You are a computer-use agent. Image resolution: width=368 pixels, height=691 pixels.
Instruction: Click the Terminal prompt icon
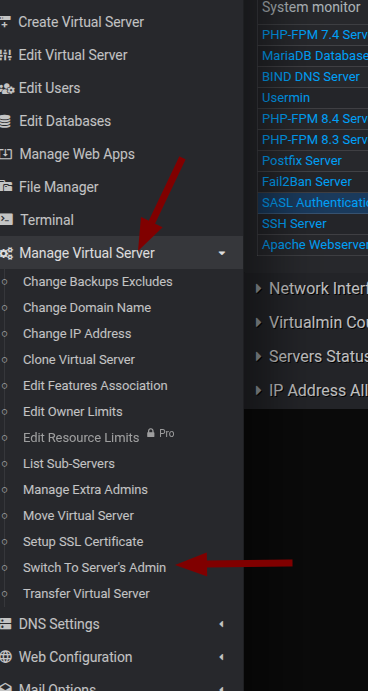pos(6,219)
